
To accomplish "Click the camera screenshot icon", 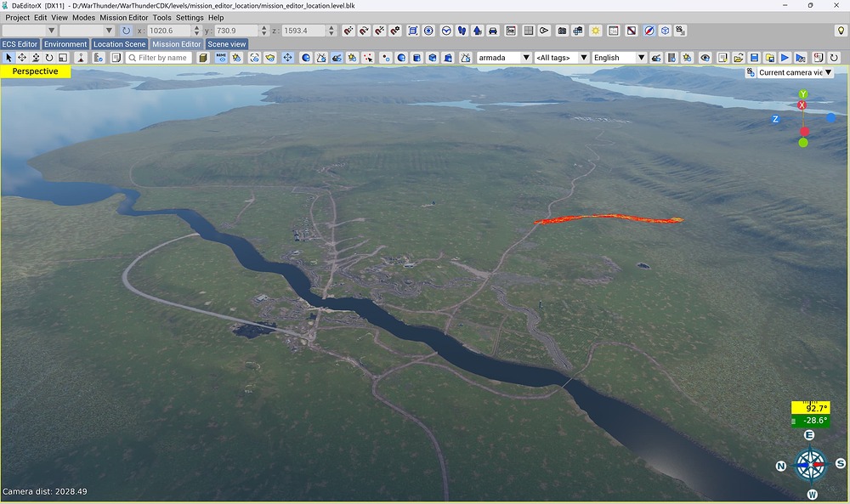I will click(x=562, y=31).
